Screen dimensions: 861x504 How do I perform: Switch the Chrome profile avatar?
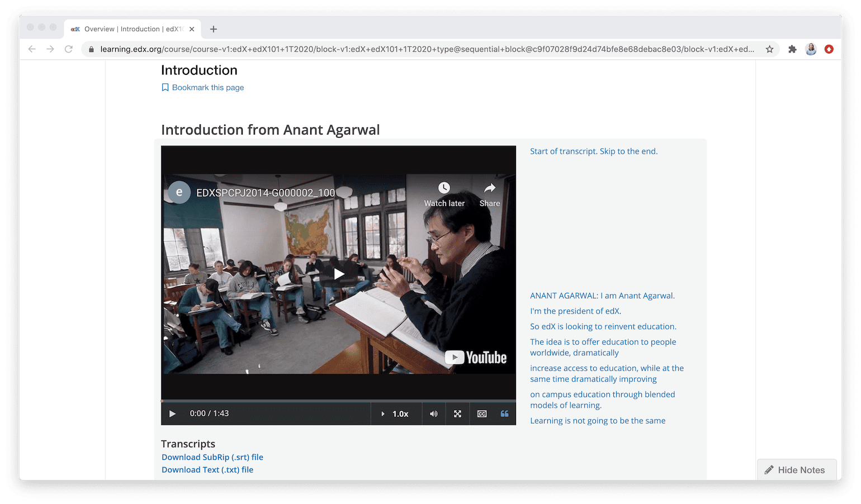811,49
